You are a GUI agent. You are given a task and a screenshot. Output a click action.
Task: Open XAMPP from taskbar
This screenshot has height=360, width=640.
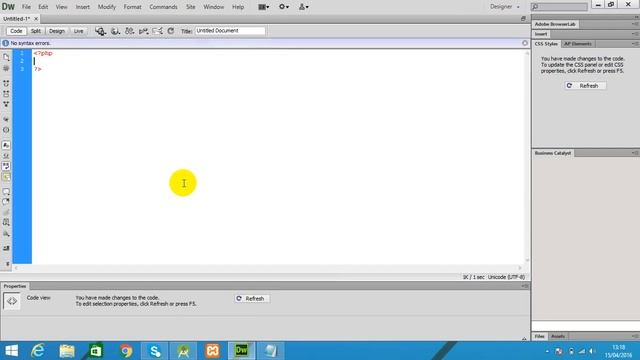coord(213,351)
